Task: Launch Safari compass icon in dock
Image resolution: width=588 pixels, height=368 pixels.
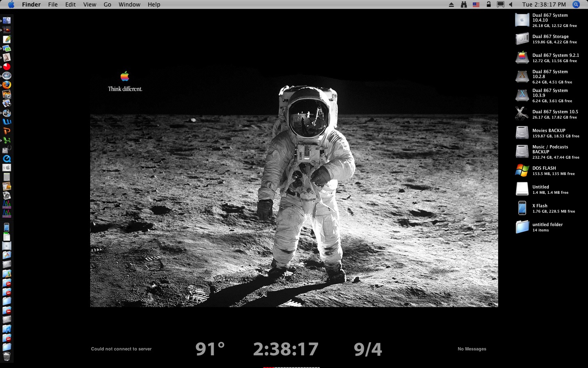Action: coord(7,76)
